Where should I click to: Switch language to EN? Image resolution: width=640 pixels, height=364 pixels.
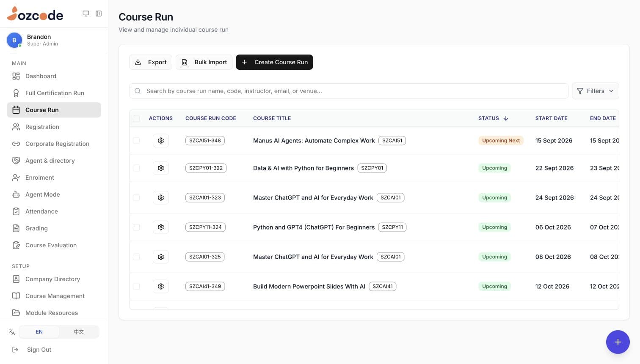point(39,332)
